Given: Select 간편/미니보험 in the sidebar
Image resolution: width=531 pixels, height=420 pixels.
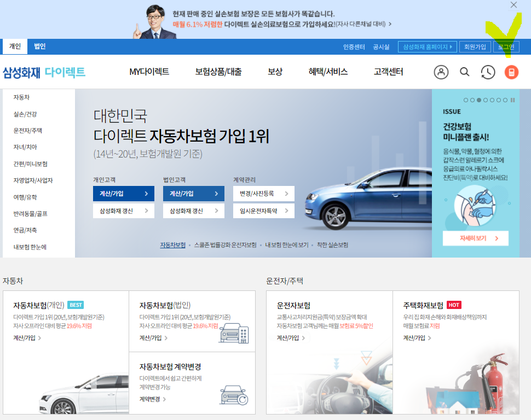Looking at the screenshot, I should (x=31, y=164).
